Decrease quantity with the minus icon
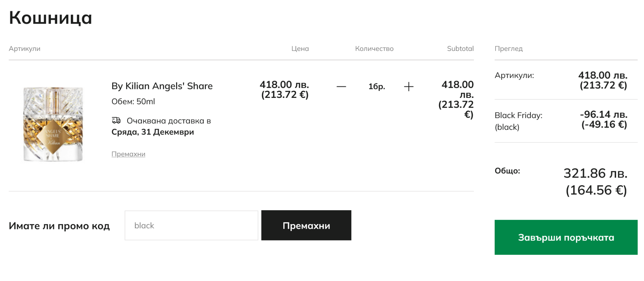 341,87
